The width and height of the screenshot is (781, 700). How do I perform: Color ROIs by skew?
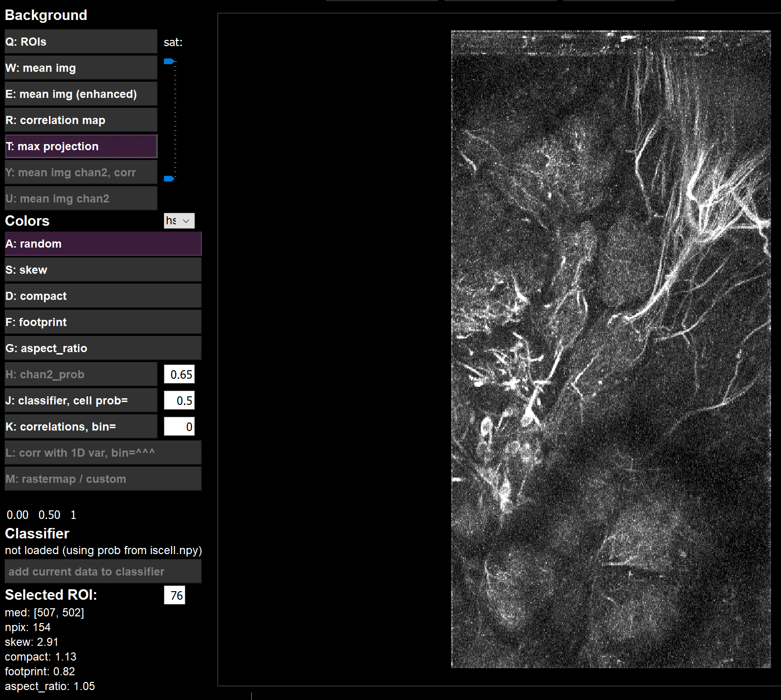[x=103, y=269]
